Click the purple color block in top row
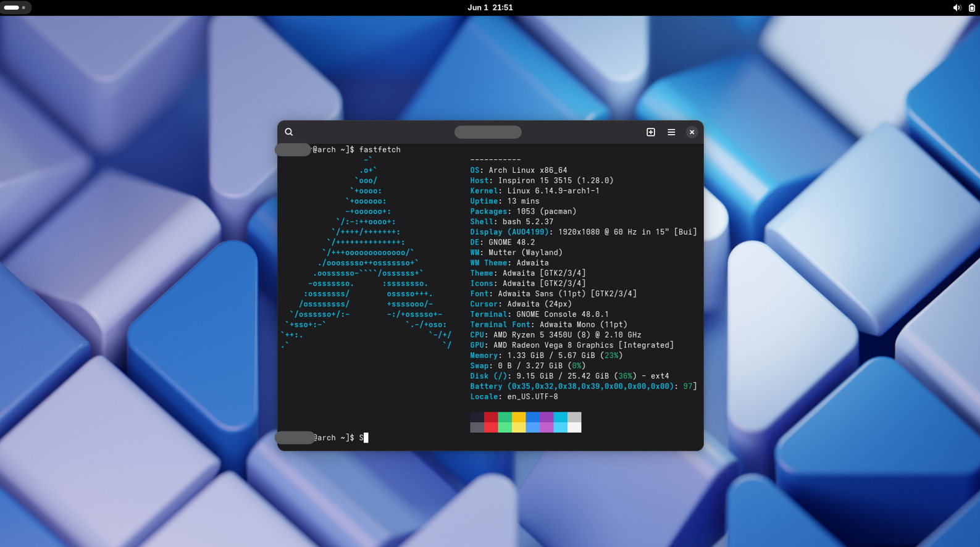The image size is (980, 547). coord(547,417)
